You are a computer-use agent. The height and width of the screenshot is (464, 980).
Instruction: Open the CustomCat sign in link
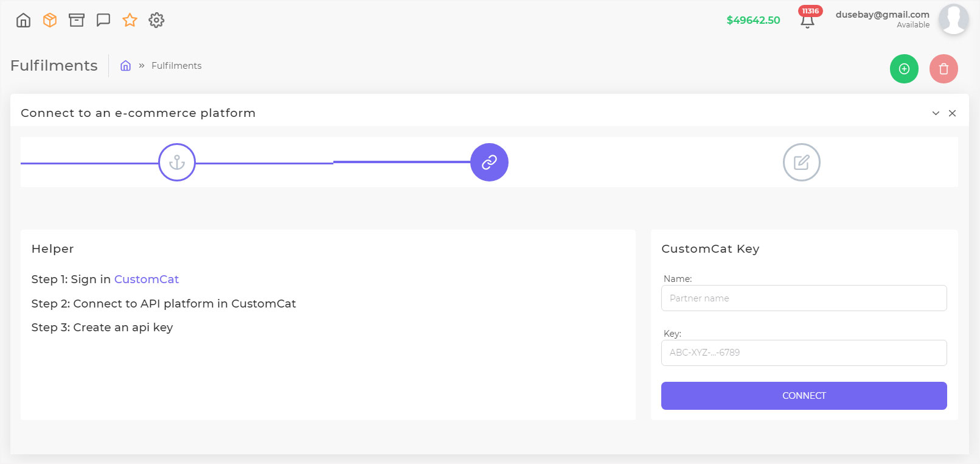147,279
